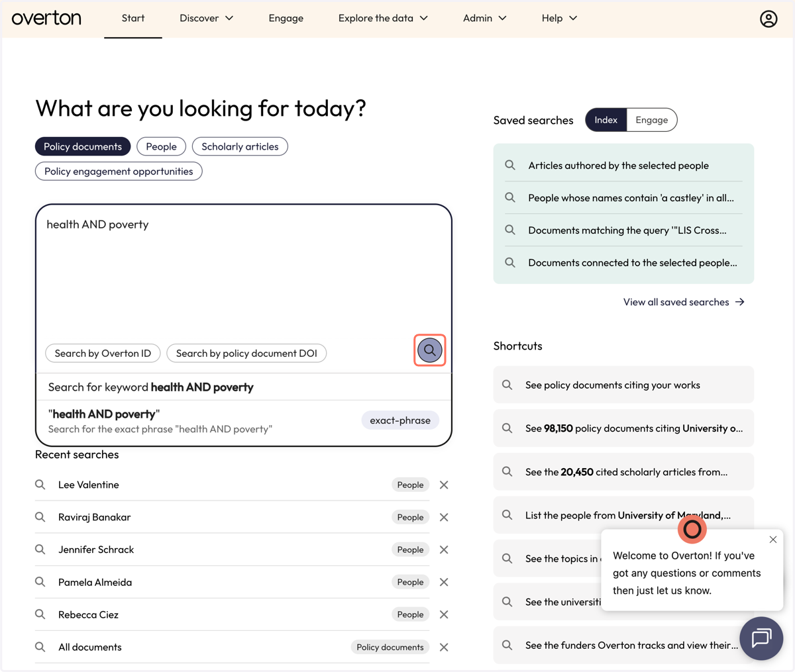Remove All documents recent search
Image resolution: width=795 pixels, height=672 pixels.
pyautogui.click(x=444, y=648)
